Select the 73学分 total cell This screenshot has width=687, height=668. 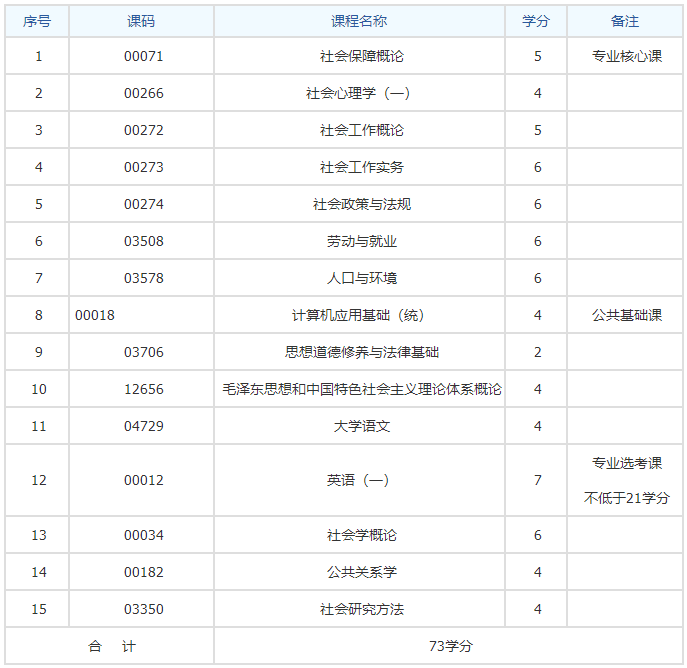pos(450,646)
